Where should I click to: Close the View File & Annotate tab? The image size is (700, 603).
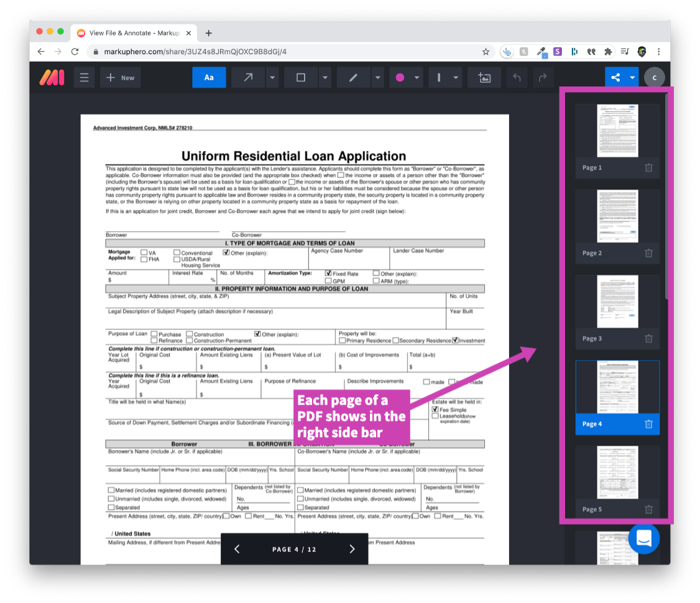point(188,33)
